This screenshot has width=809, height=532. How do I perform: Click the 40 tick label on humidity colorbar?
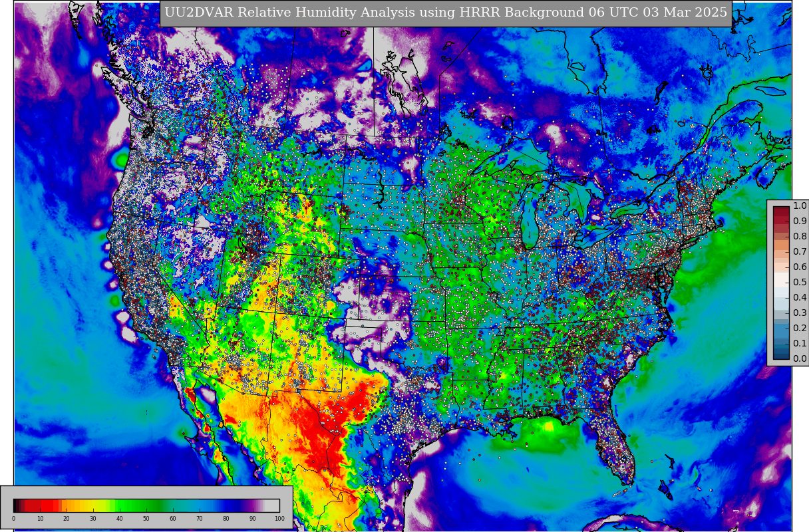click(x=120, y=519)
